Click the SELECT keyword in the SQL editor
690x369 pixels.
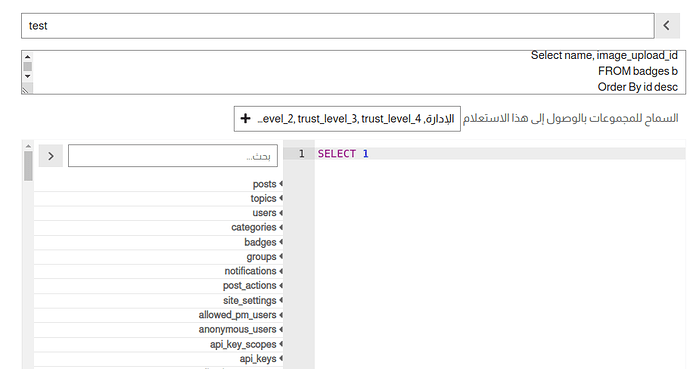coord(337,153)
